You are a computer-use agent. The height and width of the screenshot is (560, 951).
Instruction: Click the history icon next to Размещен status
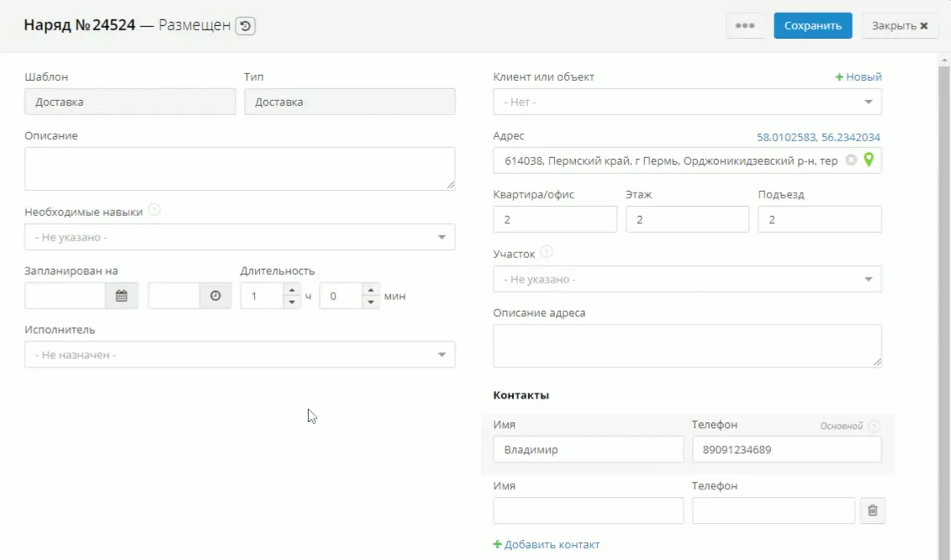tap(245, 25)
